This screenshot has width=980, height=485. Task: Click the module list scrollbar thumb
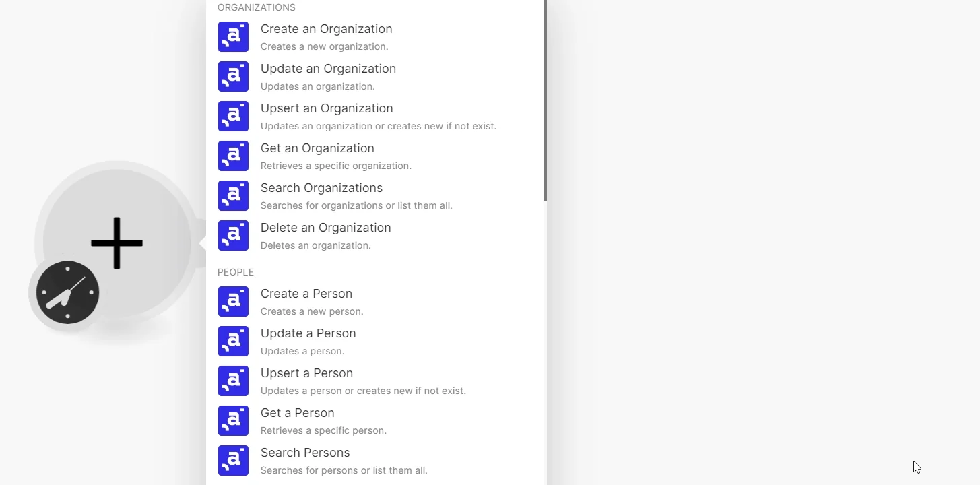click(x=545, y=100)
